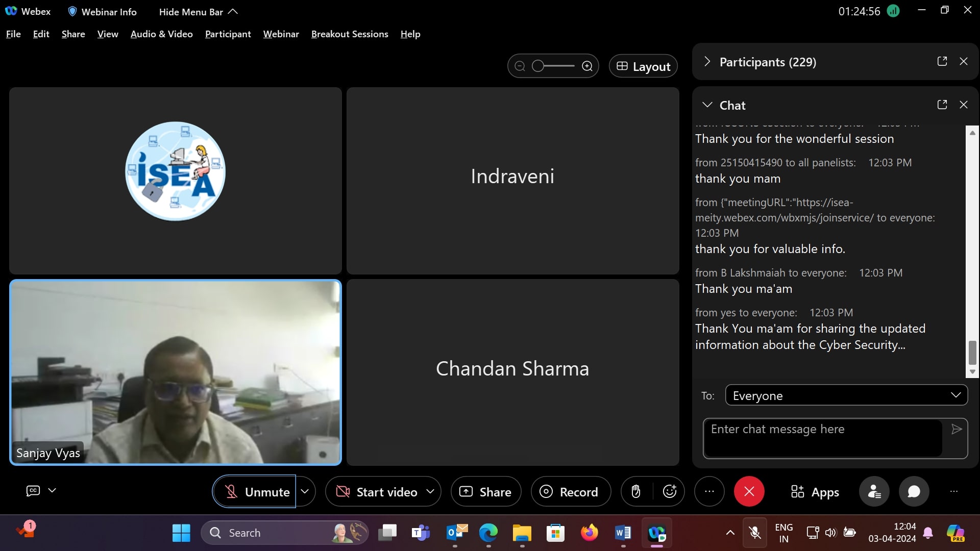Click the Layout button
This screenshot has height=551, width=980.
[x=643, y=66]
